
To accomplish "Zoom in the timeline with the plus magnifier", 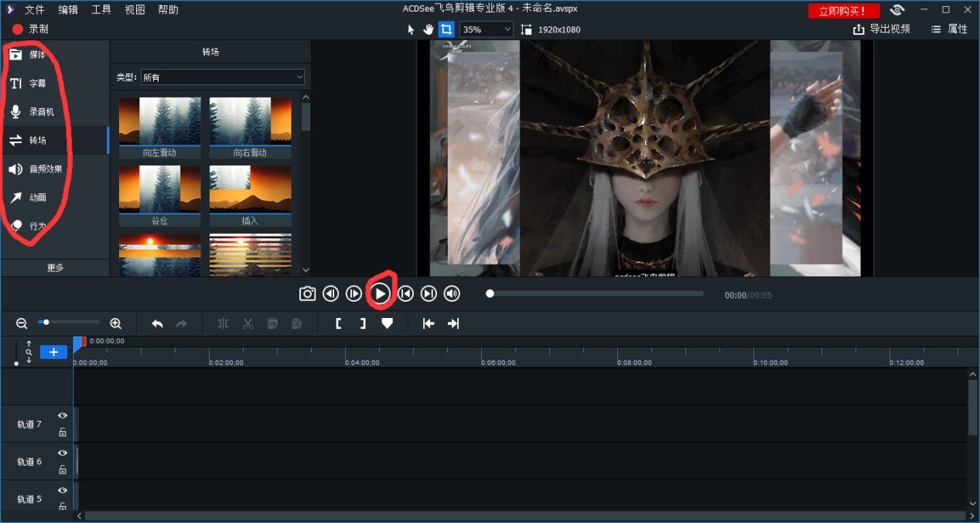I will coord(116,323).
